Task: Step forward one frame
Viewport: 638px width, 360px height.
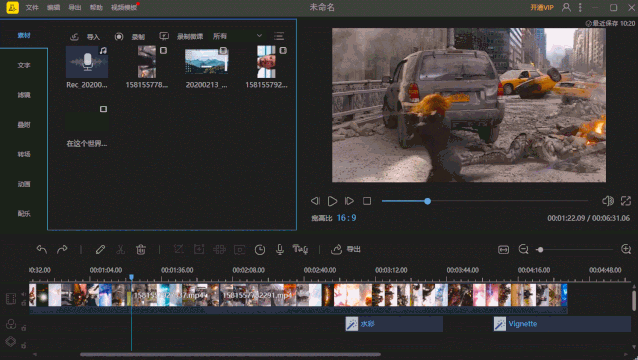Action: pos(349,201)
